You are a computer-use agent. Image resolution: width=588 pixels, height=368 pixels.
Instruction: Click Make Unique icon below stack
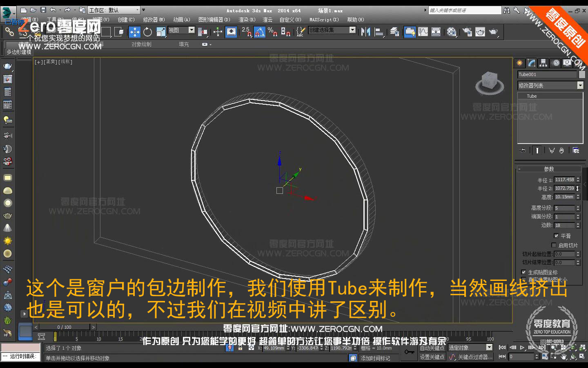pos(552,150)
